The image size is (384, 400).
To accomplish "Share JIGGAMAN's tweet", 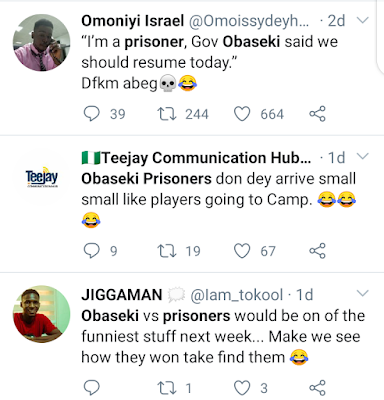I will point(317,388).
